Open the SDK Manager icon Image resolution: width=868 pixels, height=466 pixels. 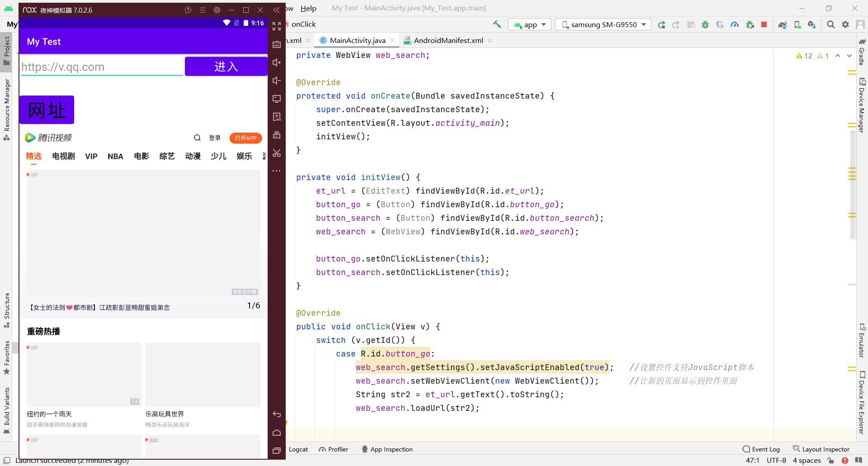click(x=812, y=25)
